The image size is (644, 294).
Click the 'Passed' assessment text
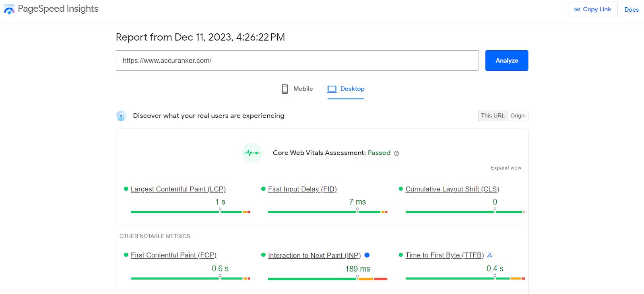pyautogui.click(x=379, y=153)
